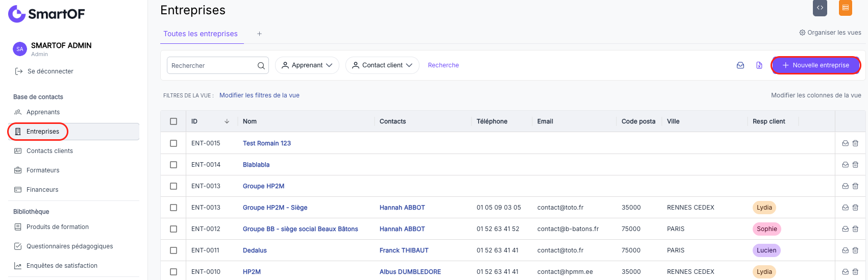Tick the select-all checkbox in table header
The width and height of the screenshot is (868, 280).
pos(173,121)
